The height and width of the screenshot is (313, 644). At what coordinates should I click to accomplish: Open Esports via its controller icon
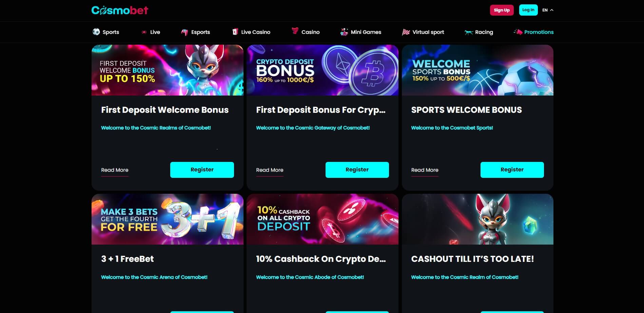(x=184, y=32)
